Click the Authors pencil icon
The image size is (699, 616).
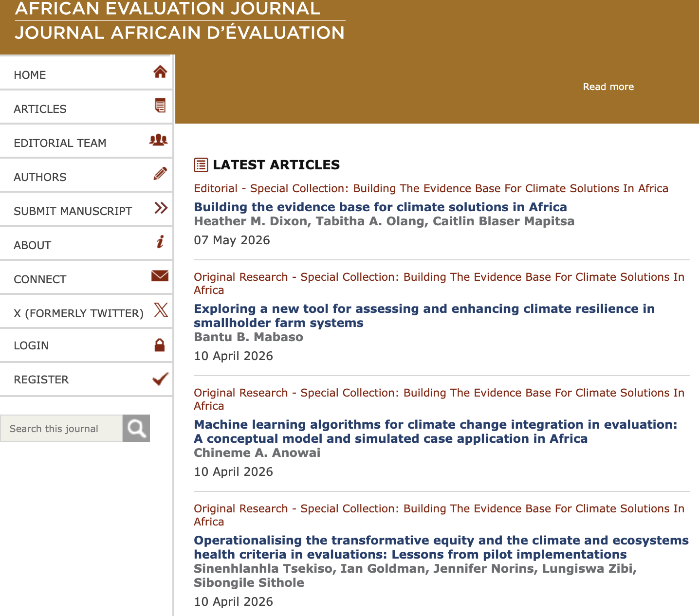tap(160, 174)
